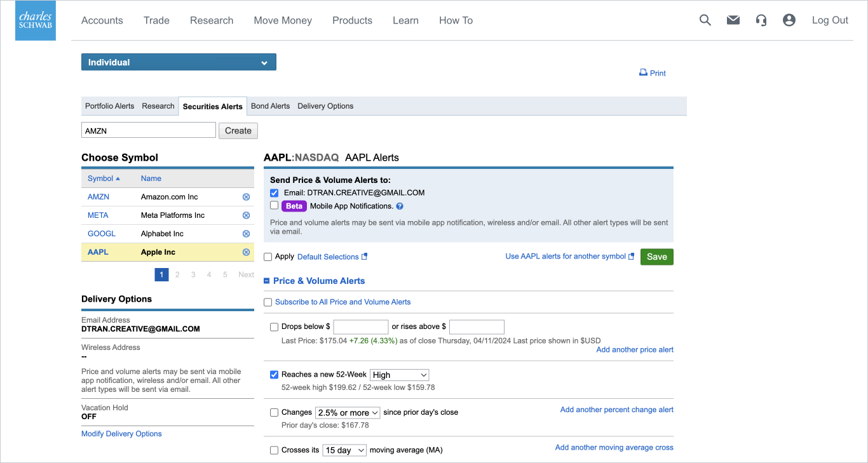
Task: Switch to the Portfolio Alerts tab
Action: click(x=109, y=106)
